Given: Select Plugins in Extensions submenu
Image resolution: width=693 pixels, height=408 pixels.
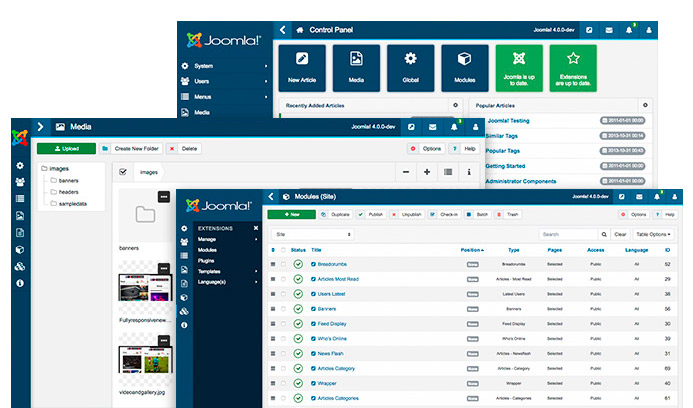Looking at the screenshot, I should coord(206,261).
